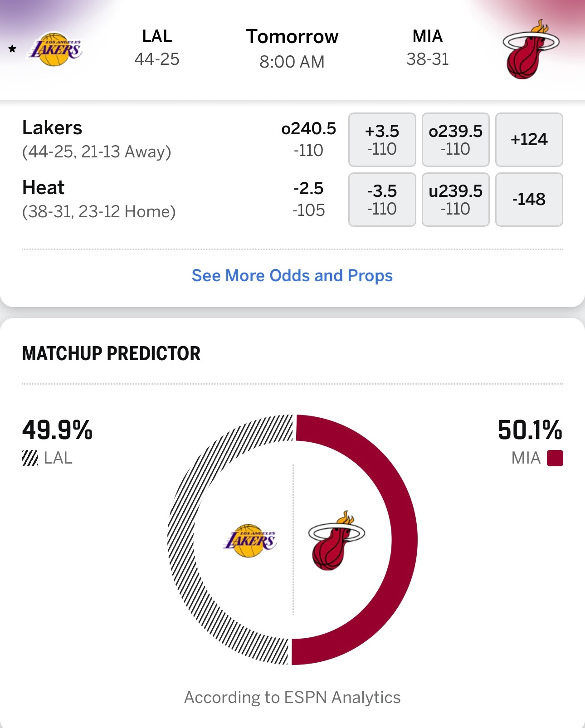Select over 239.5 for the Lakers row
Image resolution: width=585 pixels, height=728 pixels.
click(455, 140)
